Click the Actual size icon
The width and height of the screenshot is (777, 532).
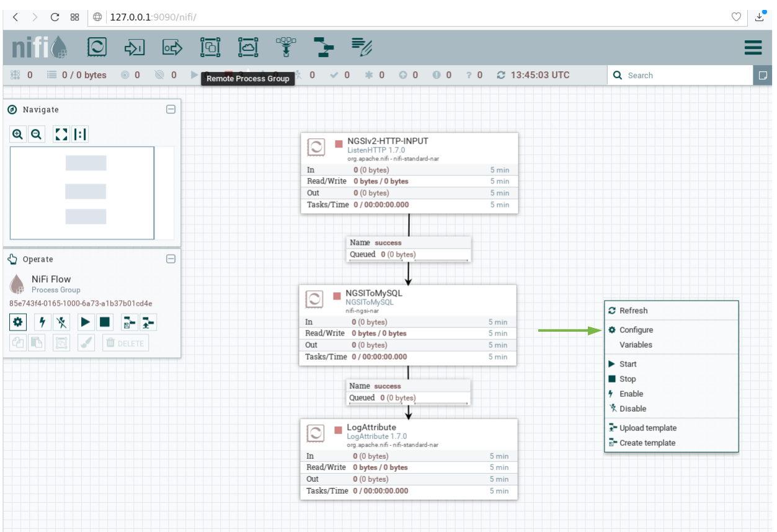[79, 134]
